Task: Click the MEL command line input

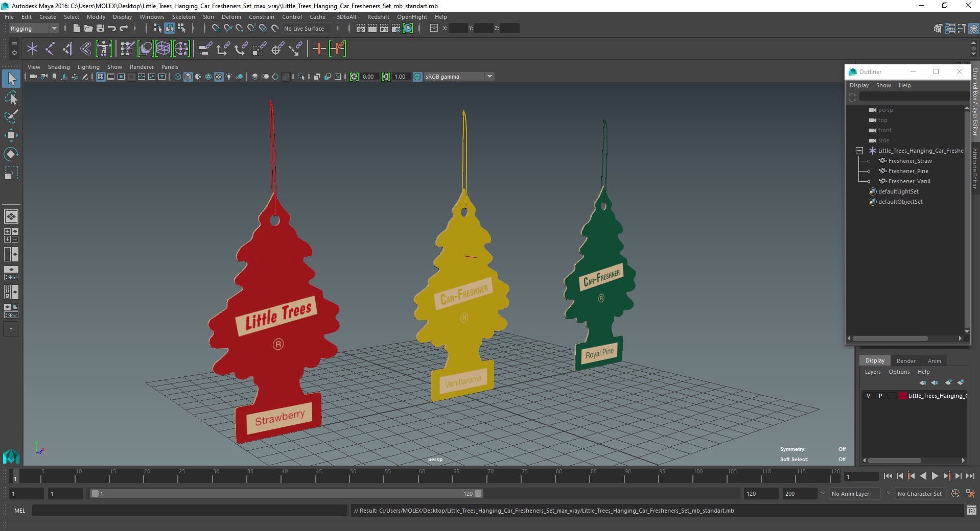Action: point(190,510)
